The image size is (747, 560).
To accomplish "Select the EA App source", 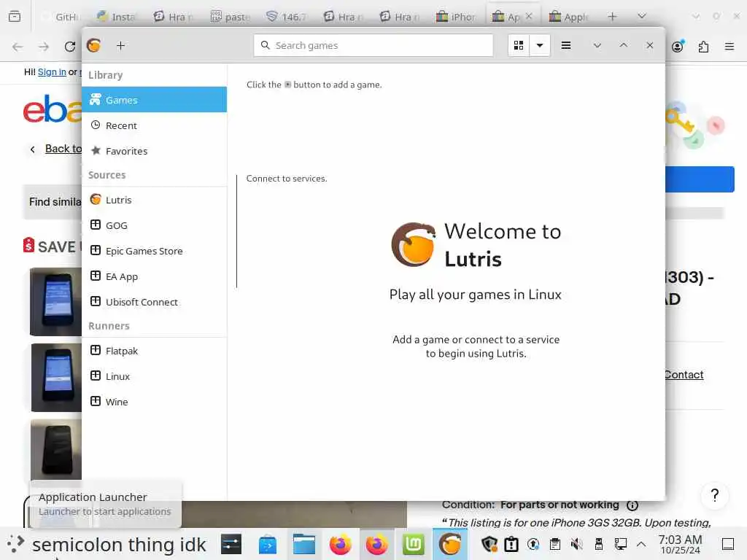I will pos(155,276).
